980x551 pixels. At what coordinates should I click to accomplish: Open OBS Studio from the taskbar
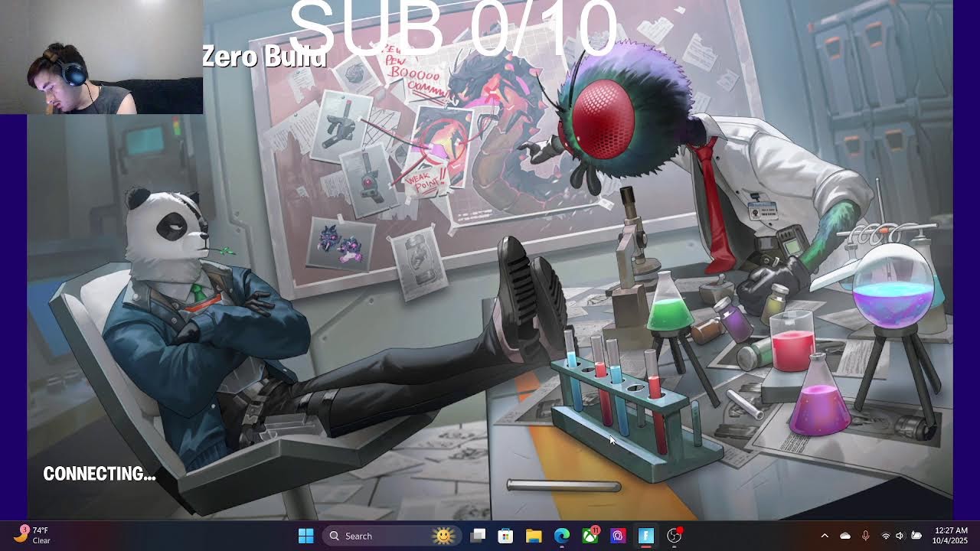[x=675, y=536]
